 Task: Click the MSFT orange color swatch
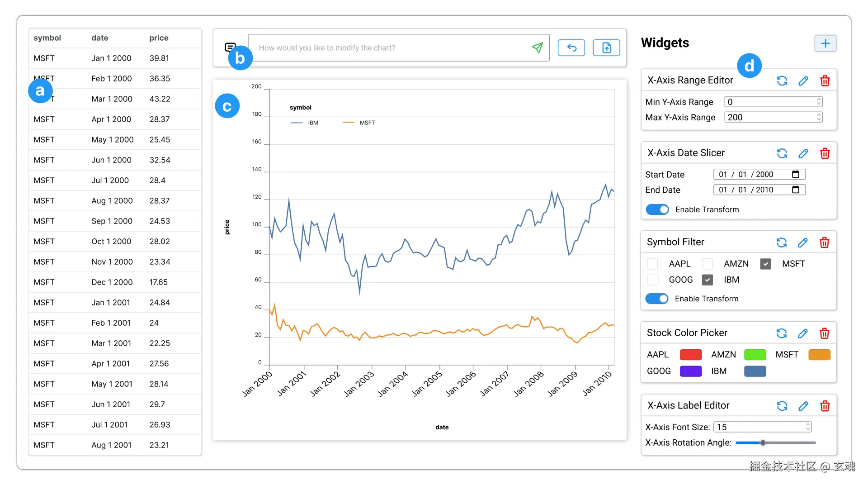coord(819,355)
